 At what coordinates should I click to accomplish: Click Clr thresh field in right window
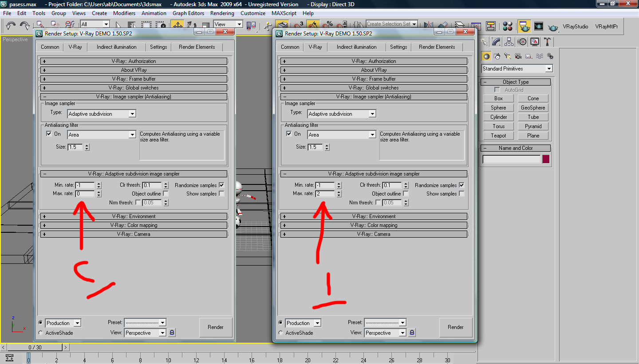tap(392, 185)
